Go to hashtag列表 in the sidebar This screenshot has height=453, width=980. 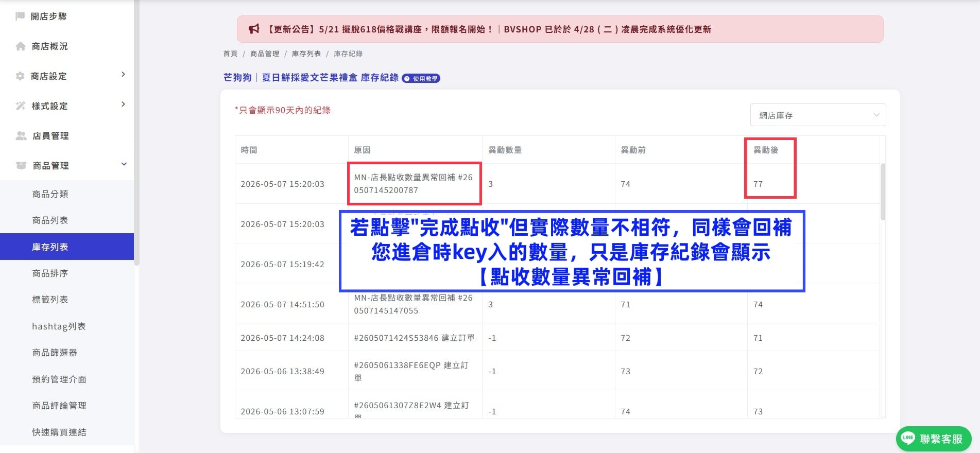[x=59, y=326]
